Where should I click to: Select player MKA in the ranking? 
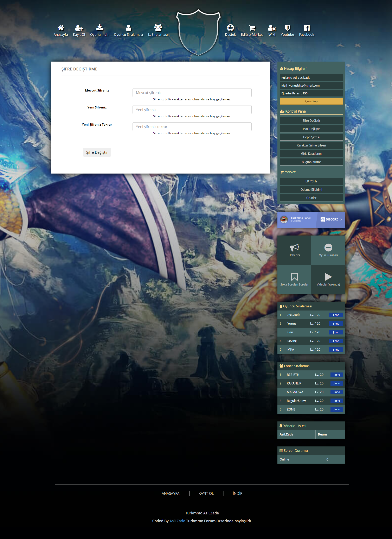tap(291, 350)
